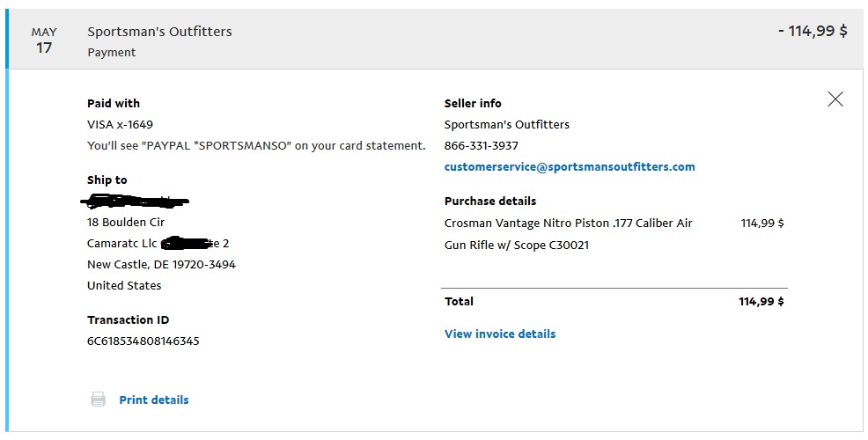Image resolution: width=868 pixels, height=440 pixels.
Task: Click the Ship to heading
Action: (107, 180)
